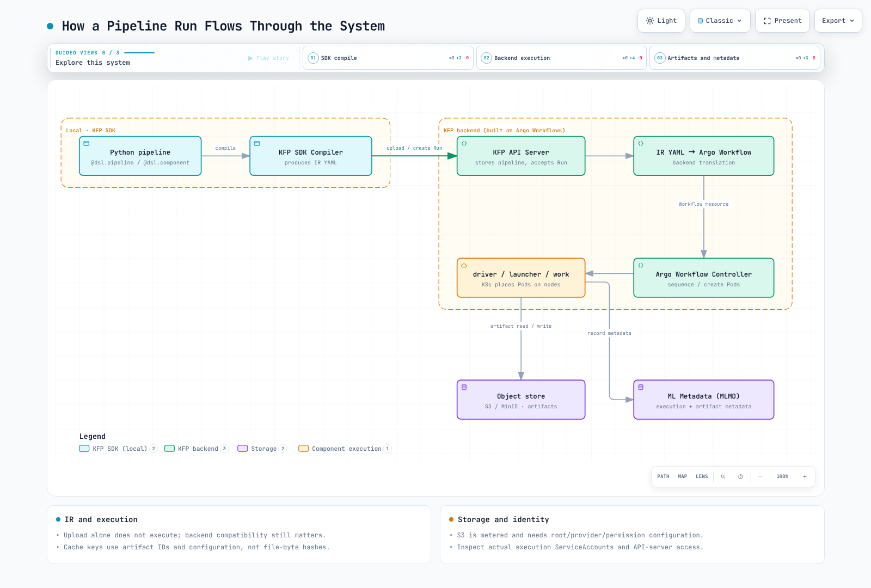Viewport: 871px width, 588px height.
Task: Open the diagram search magnifier
Action: 723,476
